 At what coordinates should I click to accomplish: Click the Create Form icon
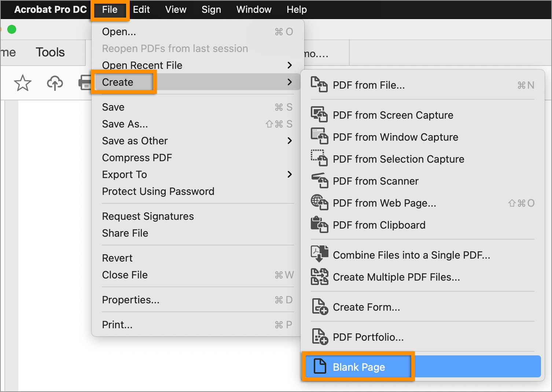(x=319, y=307)
